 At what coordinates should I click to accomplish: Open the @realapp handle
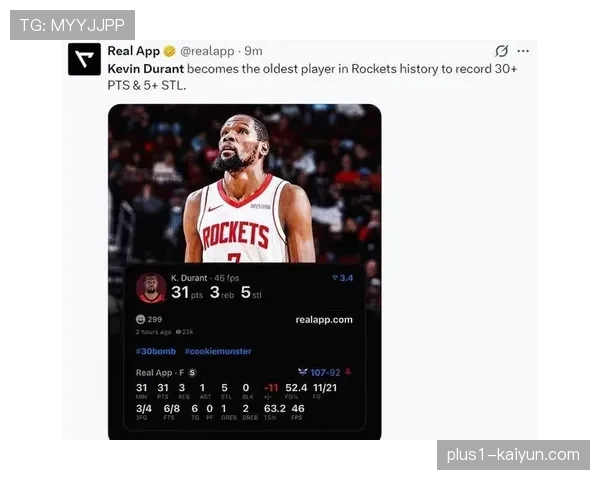[x=207, y=51]
